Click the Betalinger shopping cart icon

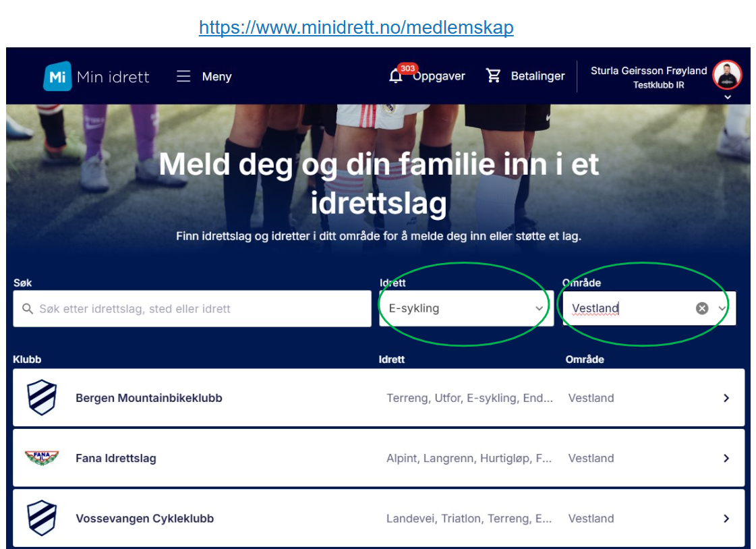point(494,76)
